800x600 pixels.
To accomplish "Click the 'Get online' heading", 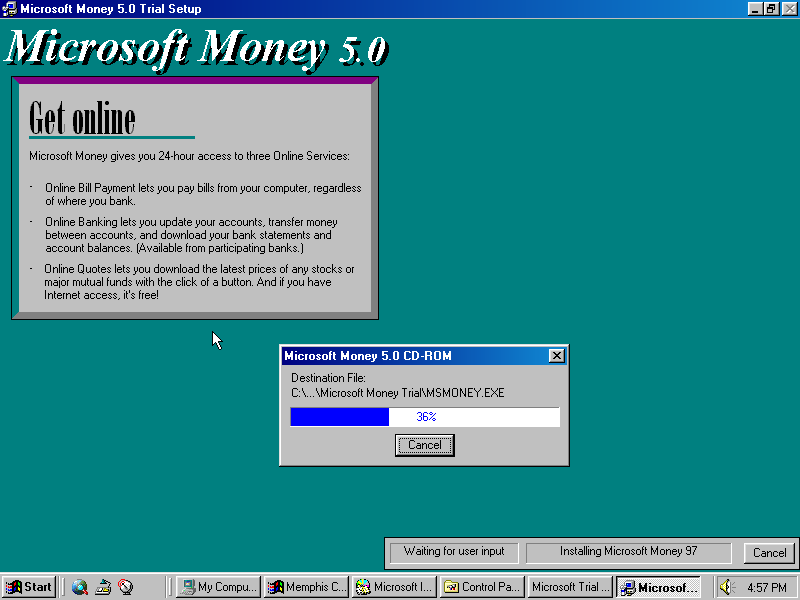I will (82, 118).
